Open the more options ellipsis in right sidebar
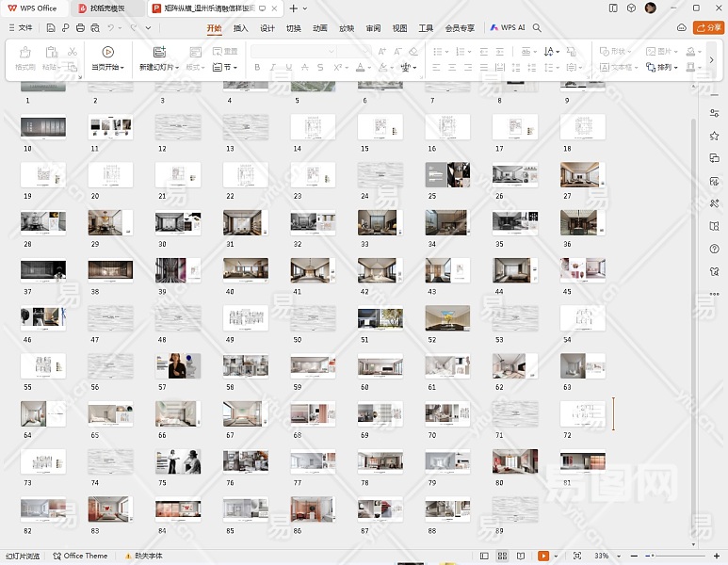 click(715, 294)
